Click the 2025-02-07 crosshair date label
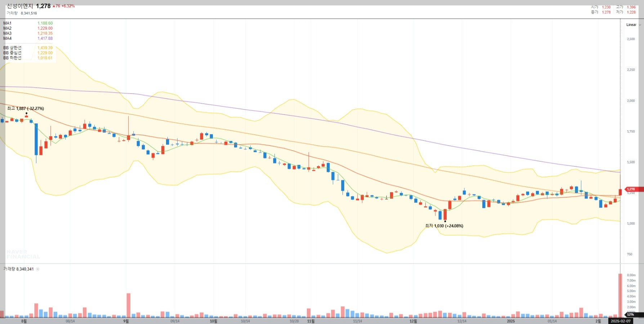Viewport: 644px width, 324px height. (x=621, y=321)
